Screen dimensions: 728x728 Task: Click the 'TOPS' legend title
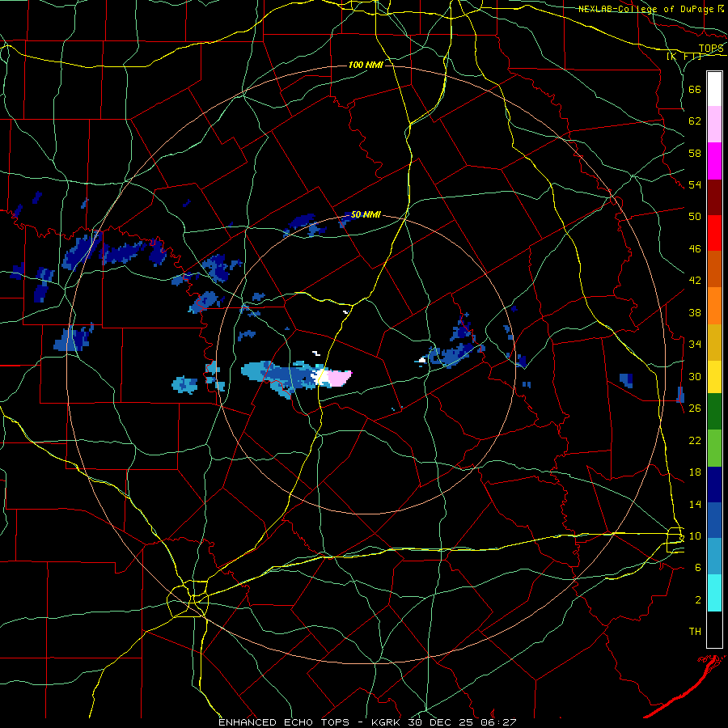point(711,49)
